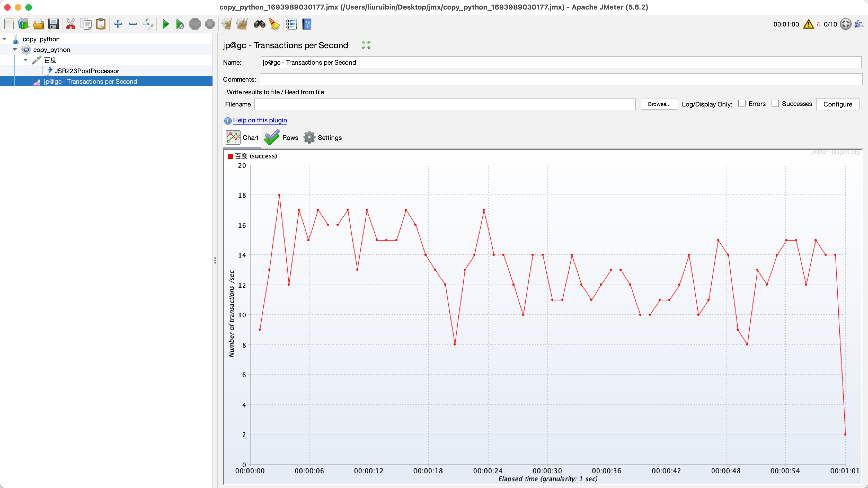This screenshot has height=488, width=868.
Task: Click the Save test plan icon
Action: tap(53, 24)
